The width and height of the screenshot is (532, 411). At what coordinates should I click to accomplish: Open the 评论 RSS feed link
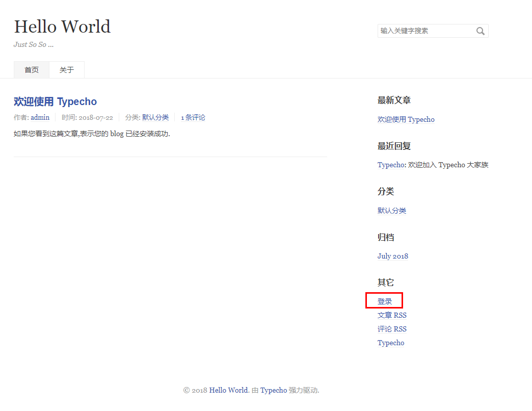pos(392,329)
